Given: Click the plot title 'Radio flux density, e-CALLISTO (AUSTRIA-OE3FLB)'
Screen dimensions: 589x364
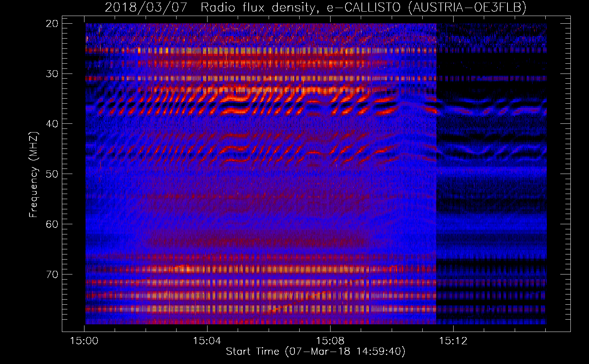Looking at the screenshot, I should (x=363, y=7).
